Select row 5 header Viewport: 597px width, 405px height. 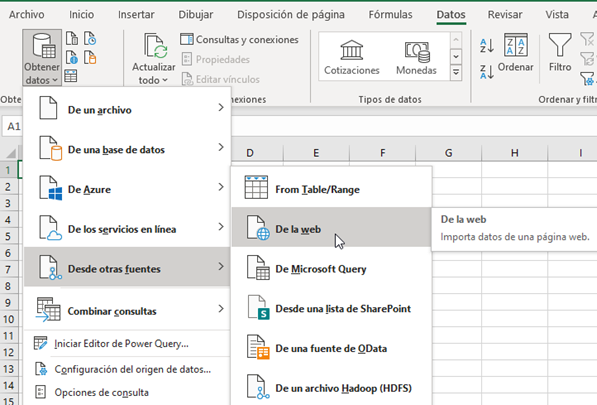pos(8,236)
